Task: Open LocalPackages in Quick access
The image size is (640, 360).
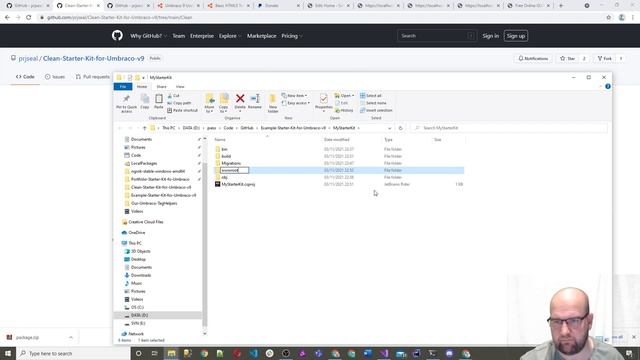Action: point(144,163)
